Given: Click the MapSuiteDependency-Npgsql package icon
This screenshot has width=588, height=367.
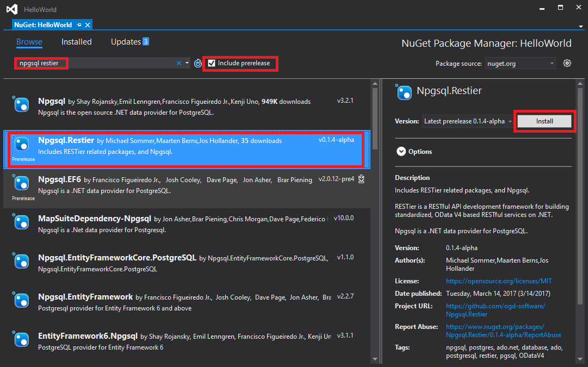Looking at the screenshot, I should 21,221.
